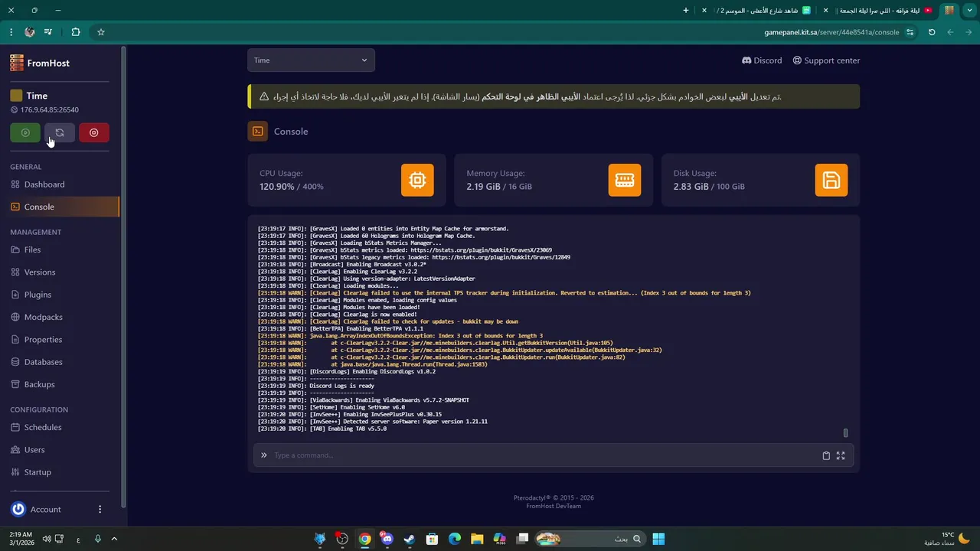Click the browser address bar URL
Viewport: 980px width, 551px height.
[831, 32]
